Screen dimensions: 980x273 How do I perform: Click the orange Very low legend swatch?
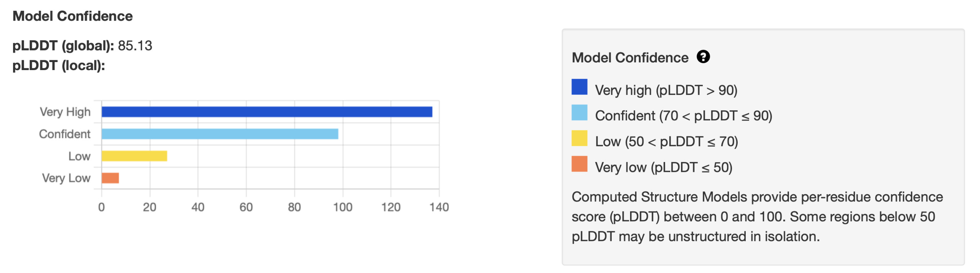(579, 164)
